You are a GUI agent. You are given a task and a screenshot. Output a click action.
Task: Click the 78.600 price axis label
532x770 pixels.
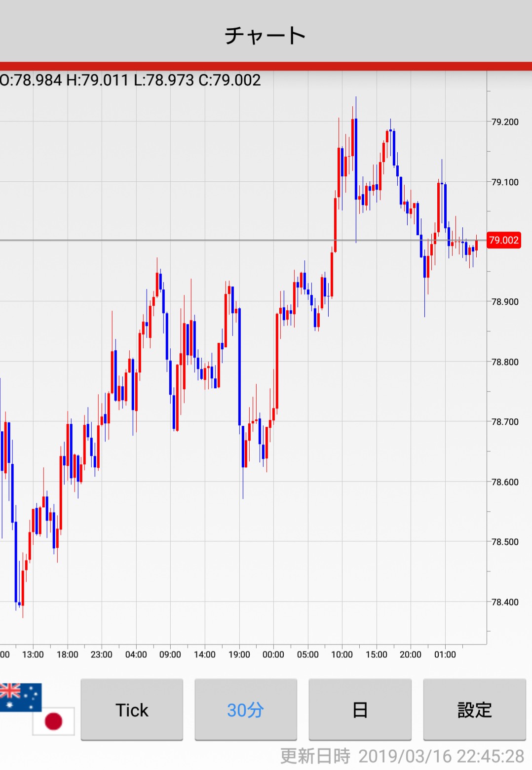click(505, 482)
